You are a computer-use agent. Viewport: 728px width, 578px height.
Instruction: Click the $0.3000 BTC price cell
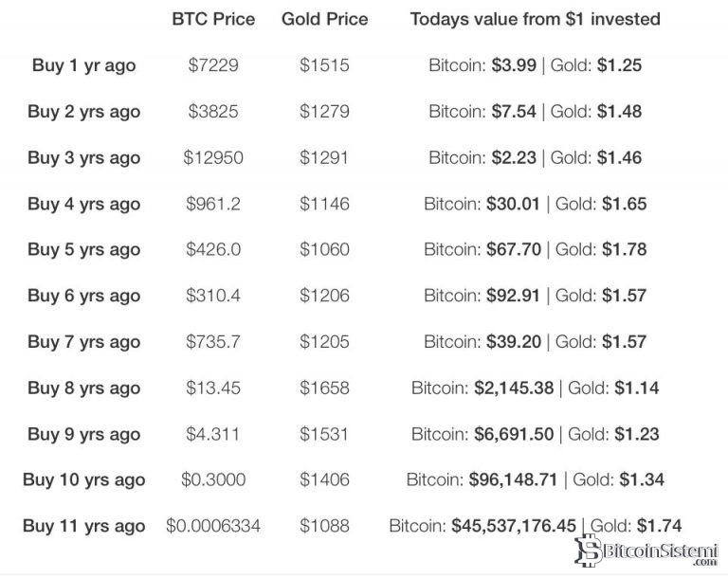(x=213, y=480)
